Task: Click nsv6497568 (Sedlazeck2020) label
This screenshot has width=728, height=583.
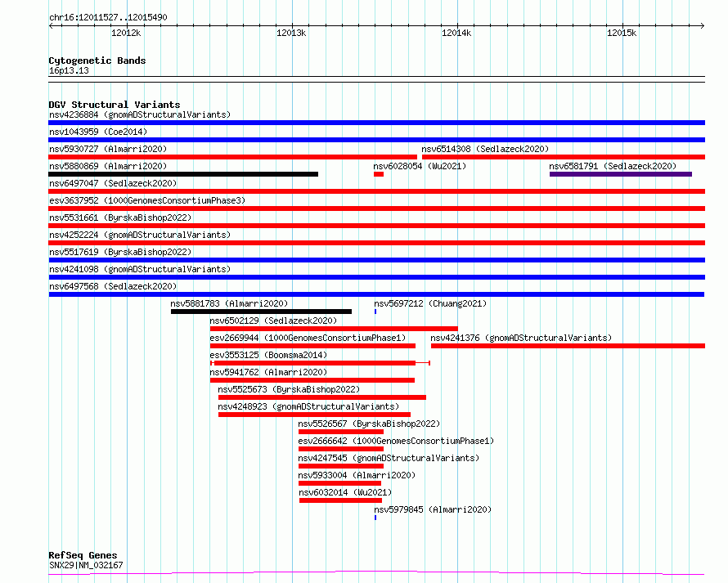Action: pos(113,286)
